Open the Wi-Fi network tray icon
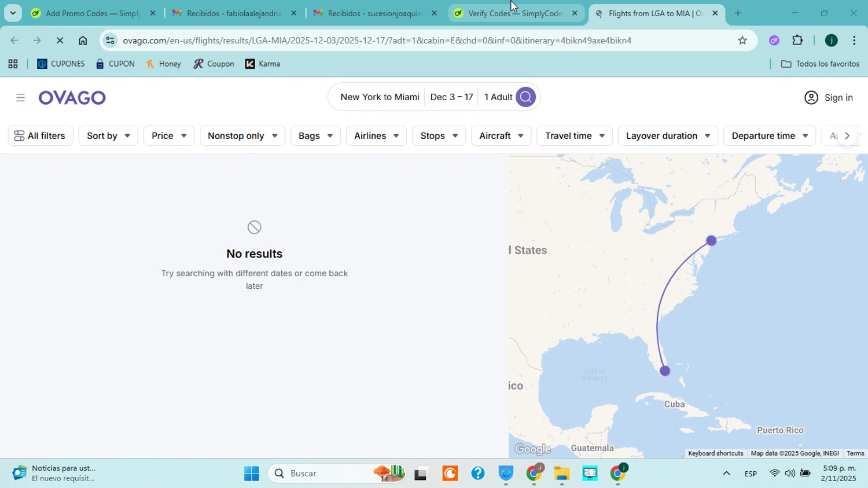The height and width of the screenshot is (488, 868). click(x=774, y=474)
